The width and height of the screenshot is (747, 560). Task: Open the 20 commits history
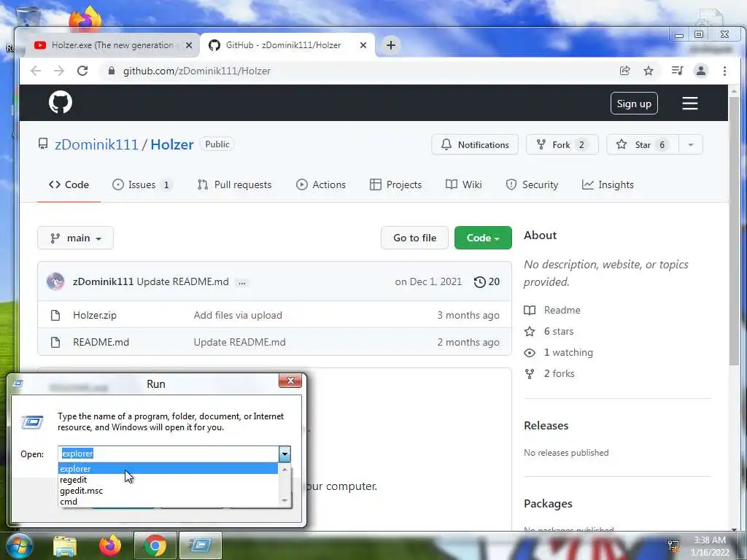coord(487,282)
